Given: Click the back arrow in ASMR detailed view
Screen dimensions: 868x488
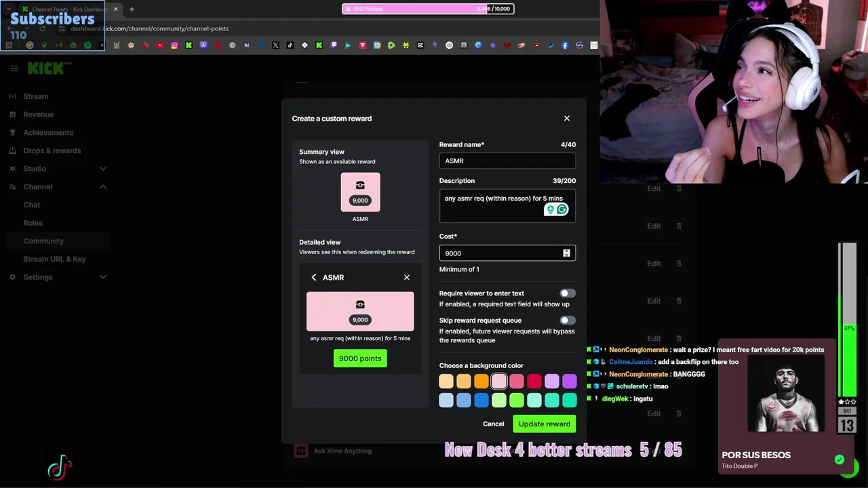Looking at the screenshot, I should tap(314, 277).
